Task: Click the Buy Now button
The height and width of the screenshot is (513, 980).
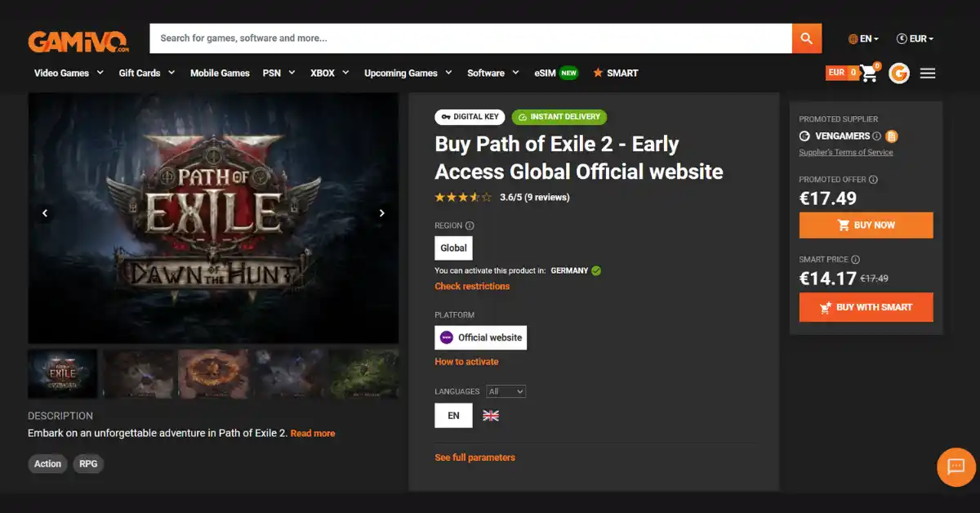Action: point(866,225)
